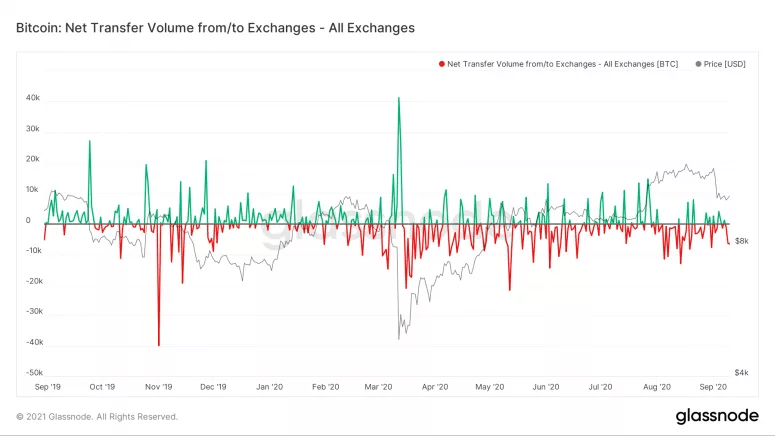Select the Sep '20 date label

tap(712, 385)
